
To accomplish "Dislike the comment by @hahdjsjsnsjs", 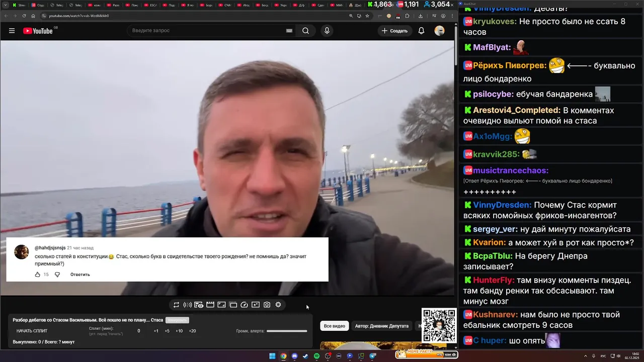I will point(57,275).
